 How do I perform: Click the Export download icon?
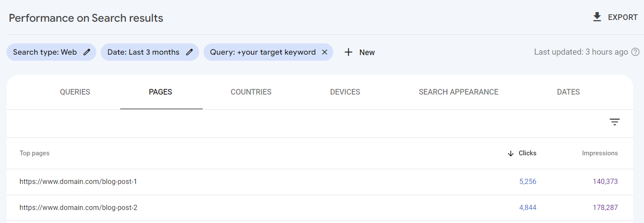597,17
